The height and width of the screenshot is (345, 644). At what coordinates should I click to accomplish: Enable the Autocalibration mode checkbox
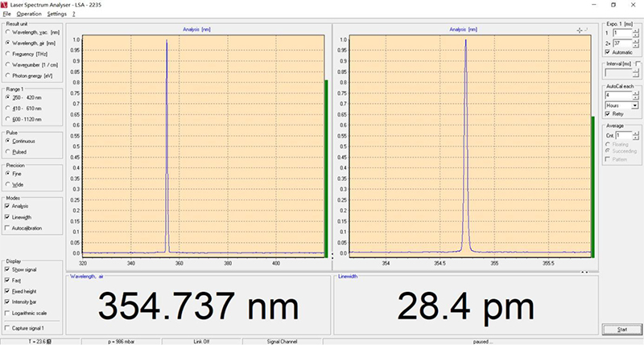tap(8, 228)
